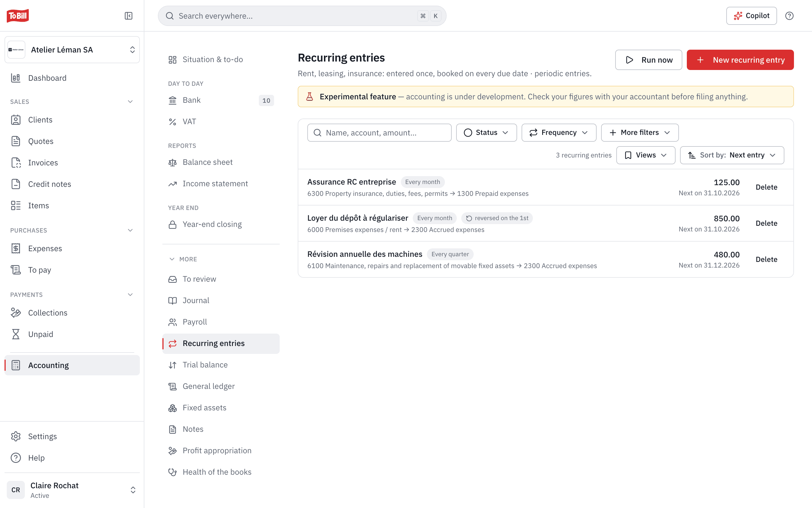Open Expenses in the sidebar
Screen dimensions: 812x508
pyautogui.click(x=72, y=248)
